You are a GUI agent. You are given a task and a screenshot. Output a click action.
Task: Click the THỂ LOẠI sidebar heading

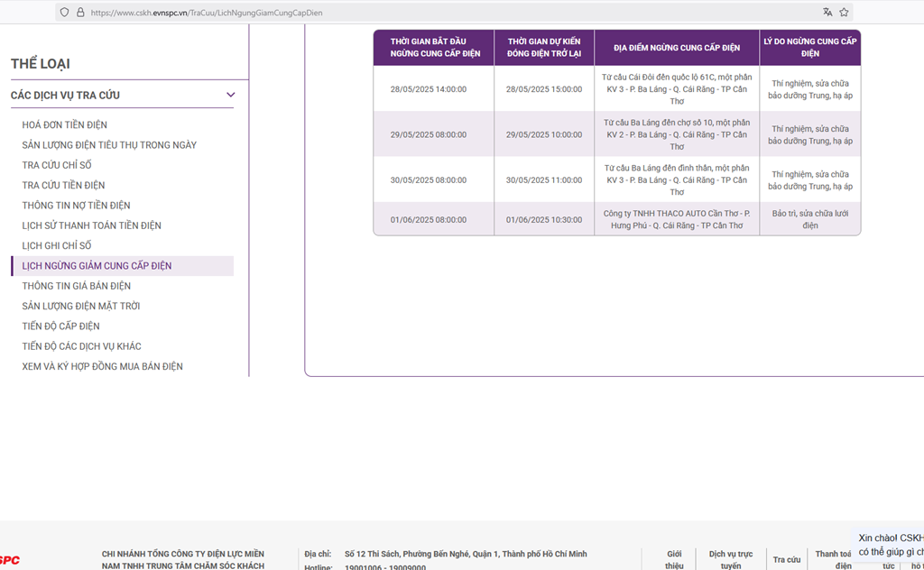coord(40,64)
